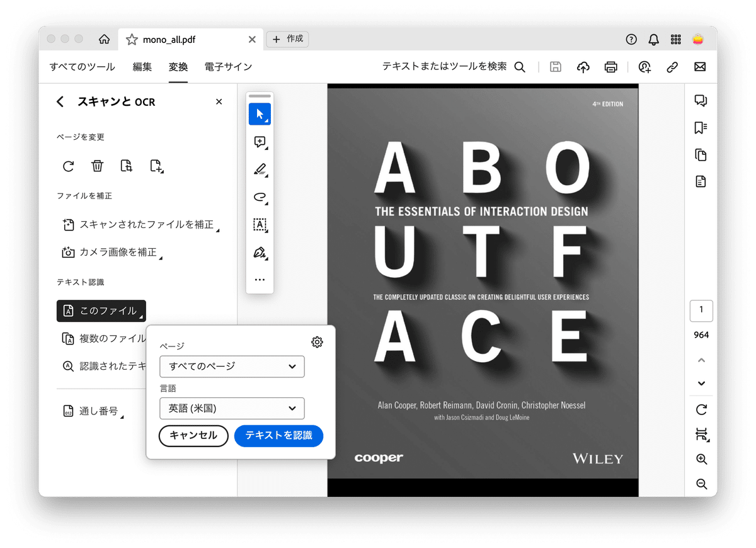
Task: Open the document text panel icon
Action: click(701, 181)
